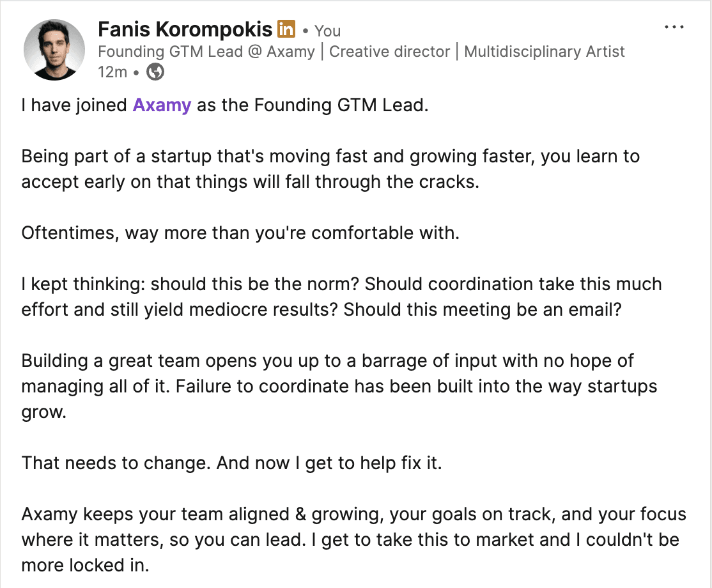Click the final "Axamy keeps your team" paragraph
Screen dimensions: 712x588
coord(353,539)
